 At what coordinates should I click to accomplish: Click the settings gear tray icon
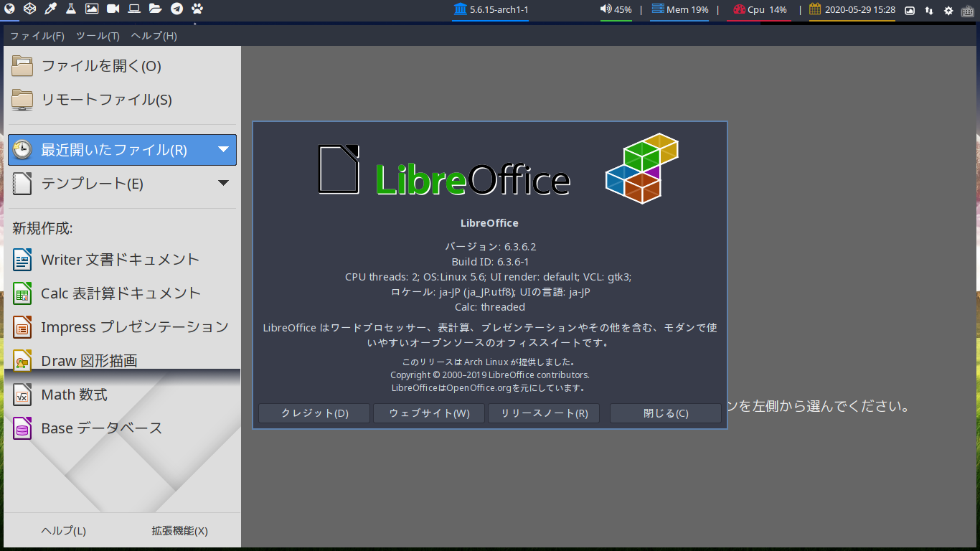coord(948,10)
